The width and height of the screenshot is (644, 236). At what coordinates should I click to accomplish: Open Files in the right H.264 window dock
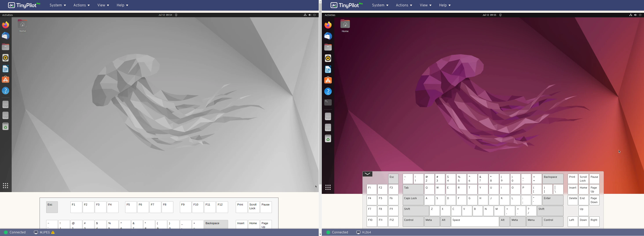(x=328, y=47)
